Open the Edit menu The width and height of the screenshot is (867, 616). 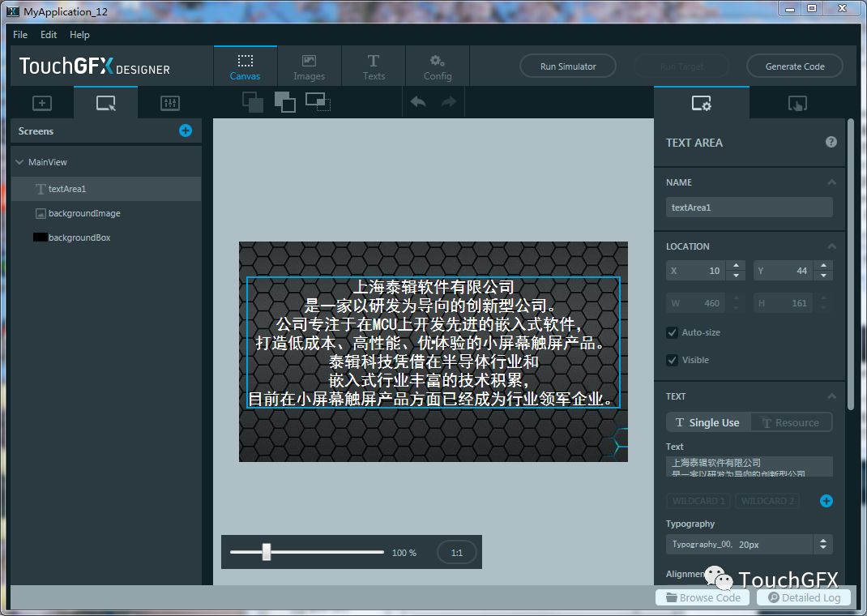pyautogui.click(x=49, y=34)
